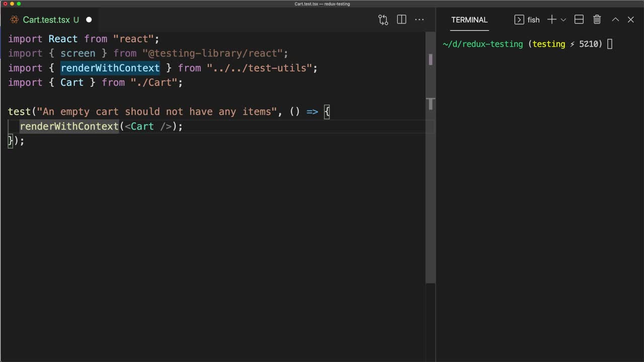This screenshot has height=362, width=644.
Task: Close the terminal panel with the X
Action: click(630, 20)
